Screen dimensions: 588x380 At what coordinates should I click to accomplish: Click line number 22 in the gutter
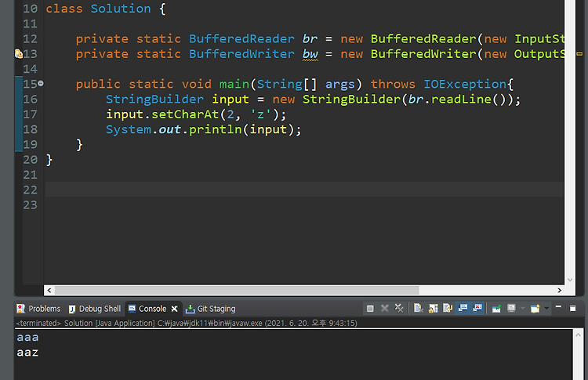pyautogui.click(x=30, y=190)
